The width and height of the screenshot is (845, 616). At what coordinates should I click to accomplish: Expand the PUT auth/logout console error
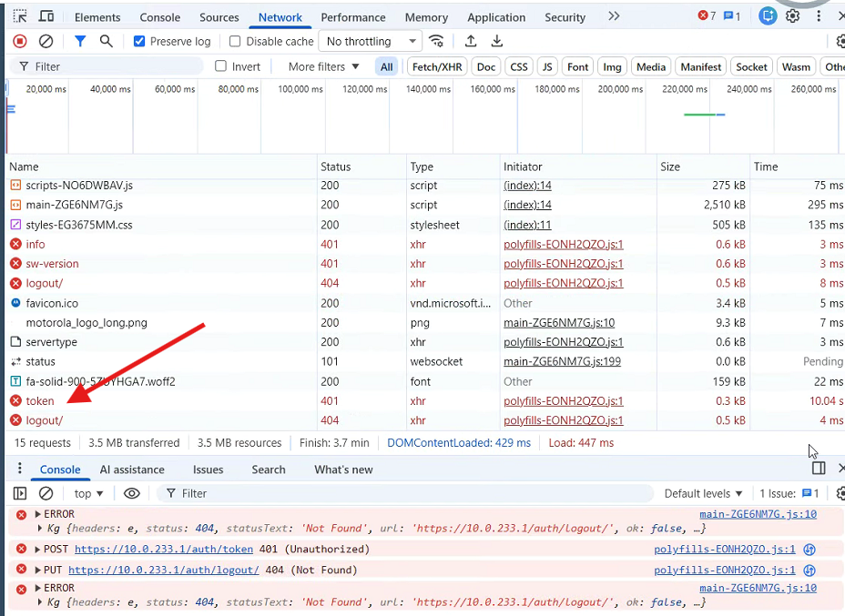pos(37,571)
